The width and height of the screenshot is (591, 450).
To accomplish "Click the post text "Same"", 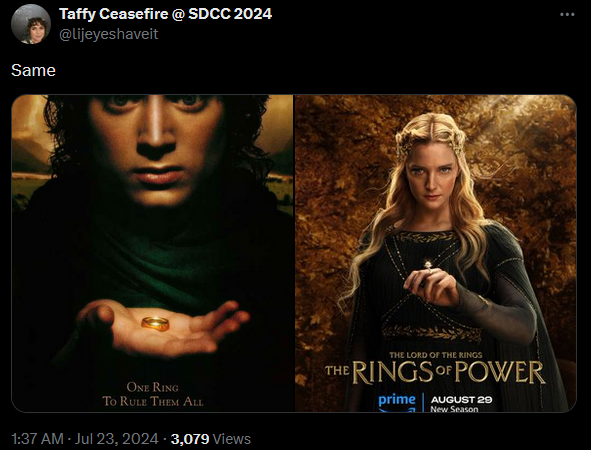I will pos(34,70).
